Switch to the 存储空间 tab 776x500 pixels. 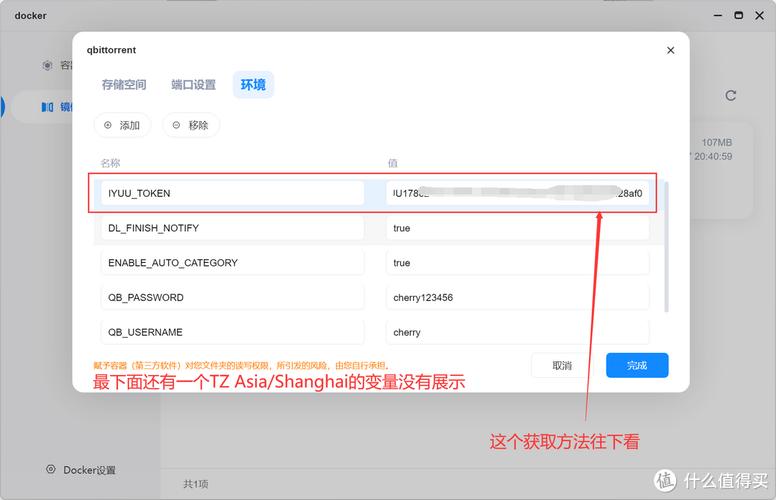point(124,85)
